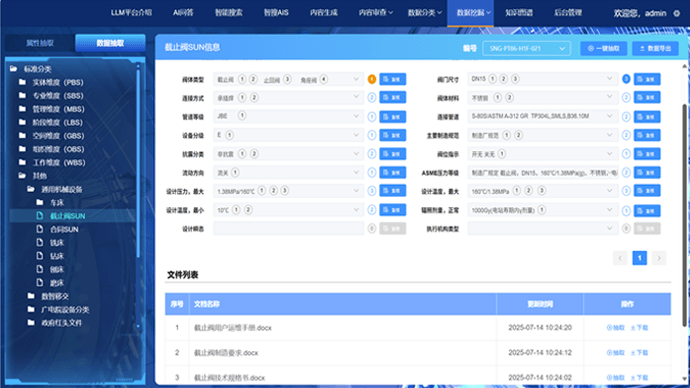Click the blue button in 设备分级 row
690x388 pixels.
(393, 135)
